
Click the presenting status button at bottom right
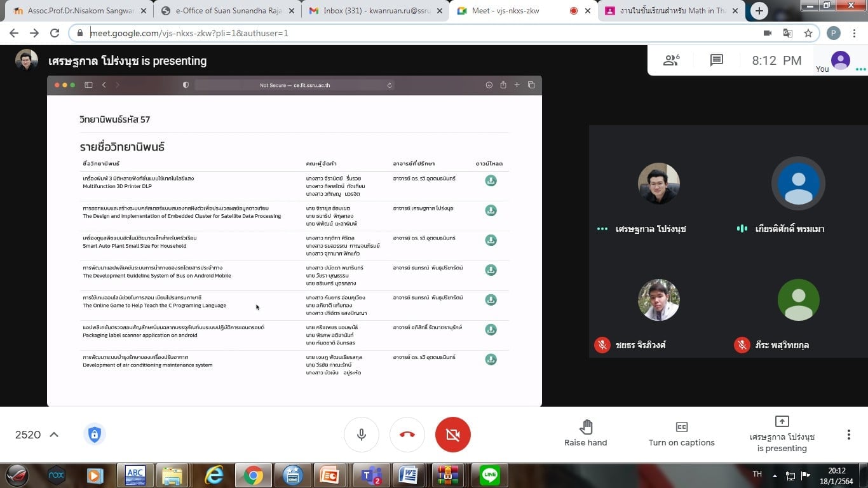click(782, 434)
